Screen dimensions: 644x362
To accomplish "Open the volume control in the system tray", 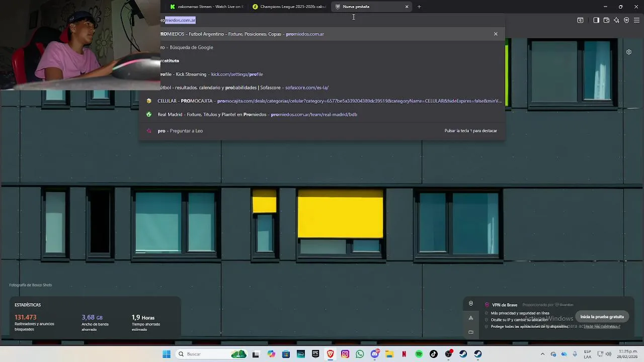I will [609, 354].
